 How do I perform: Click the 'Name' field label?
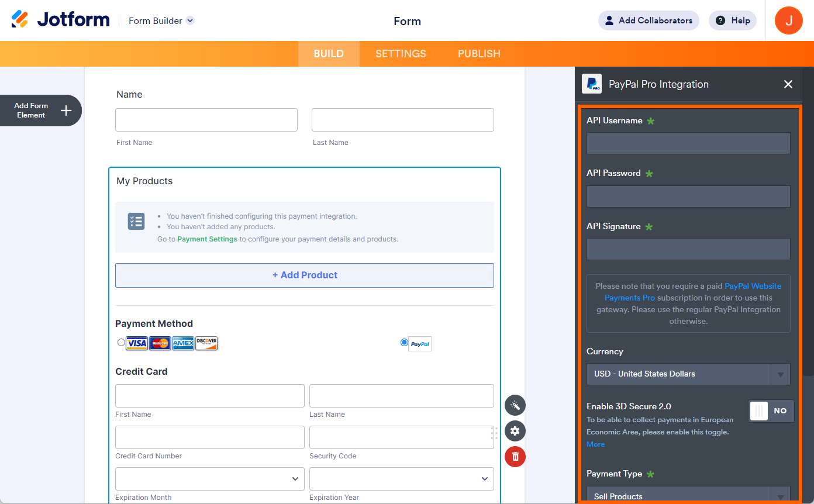click(x=129, y=95)
